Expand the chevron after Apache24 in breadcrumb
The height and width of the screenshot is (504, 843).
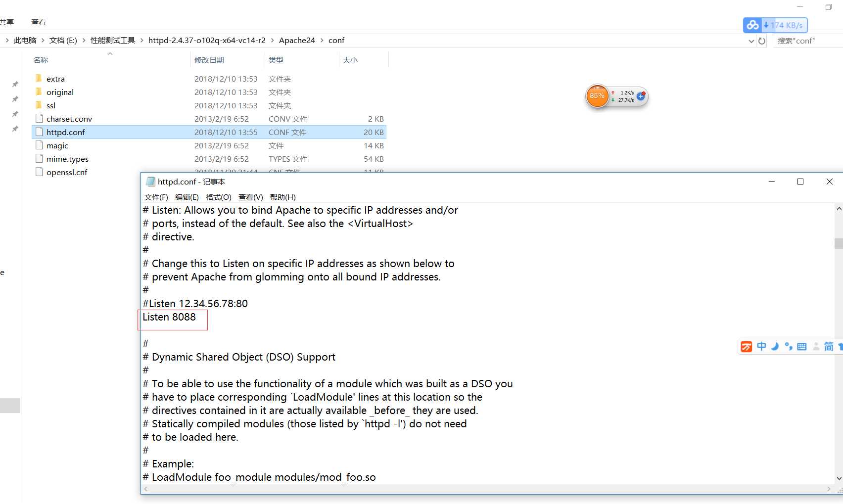[x=322, y=40]
